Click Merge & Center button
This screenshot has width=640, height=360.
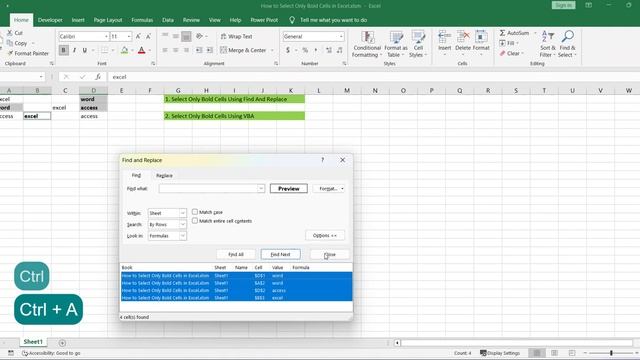(244, 50)
